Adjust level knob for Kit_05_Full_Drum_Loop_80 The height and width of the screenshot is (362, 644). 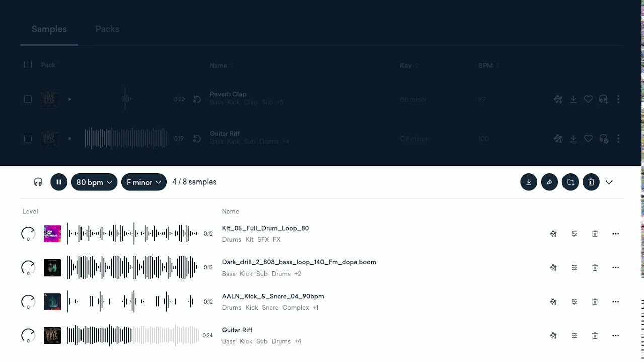point(28,234)
